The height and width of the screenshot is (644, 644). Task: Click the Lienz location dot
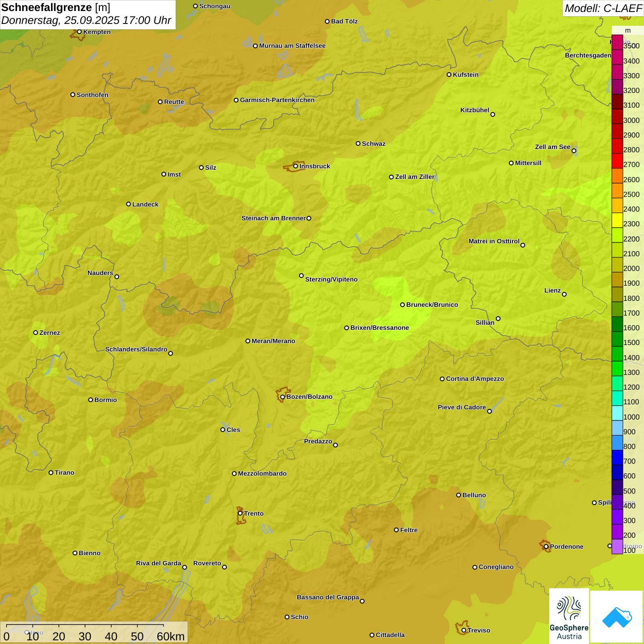point(564,294)
